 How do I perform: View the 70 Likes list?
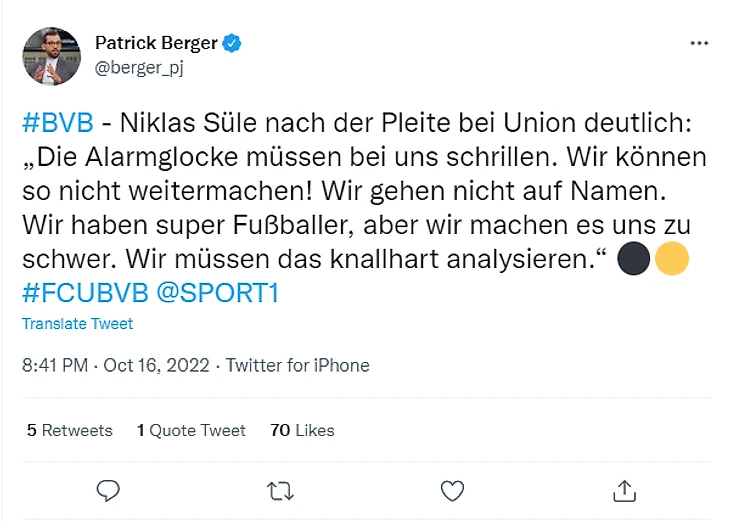[x=302, y=430]
